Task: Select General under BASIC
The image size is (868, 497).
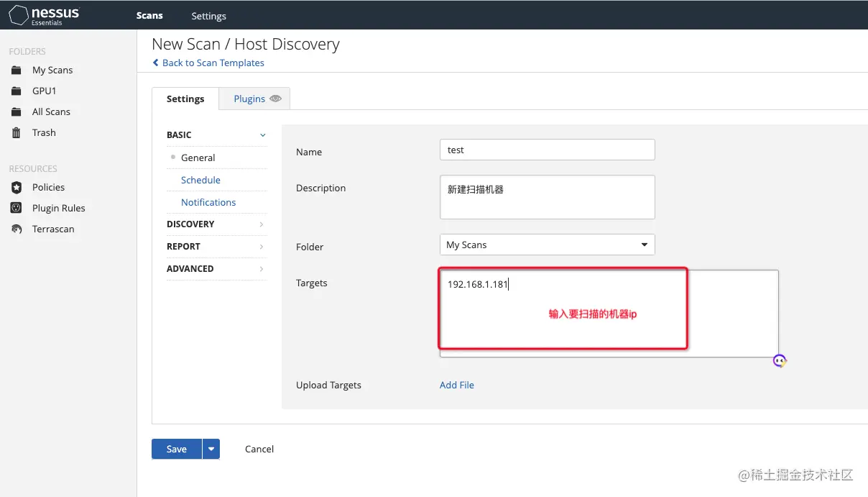Action: [x=198, y=158]
